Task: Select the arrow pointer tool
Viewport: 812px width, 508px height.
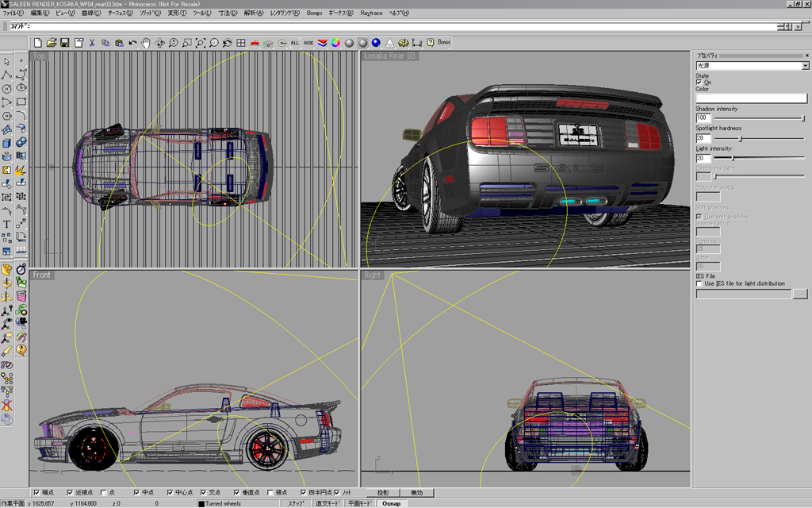Action: pyautogui.click(x=6, y=62)
